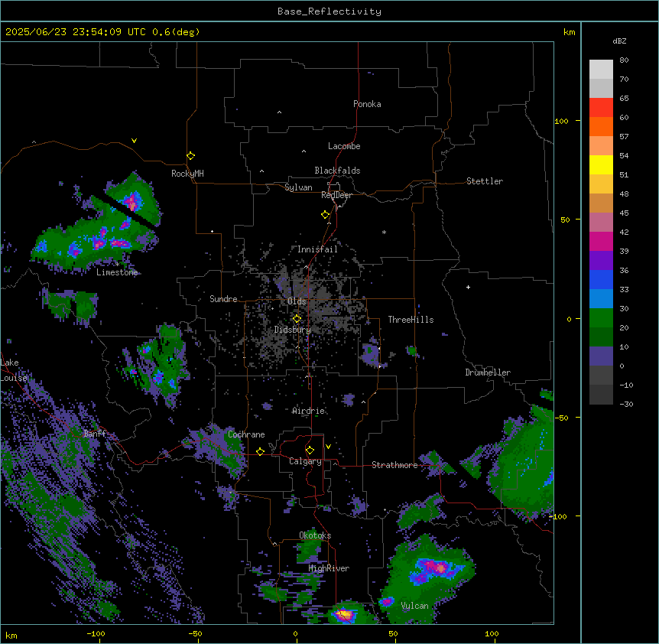
Task: Click the Base_Reflectivity title
Action: coord(329,11)
